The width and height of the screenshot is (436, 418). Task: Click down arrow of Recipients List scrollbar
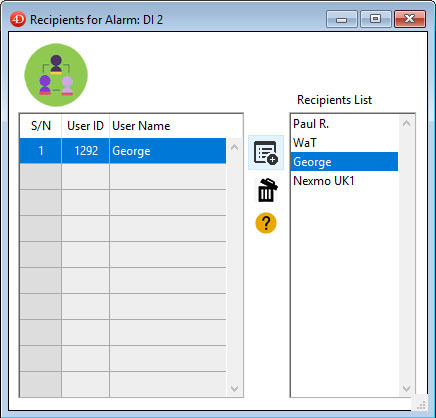(x=406, y=388)
